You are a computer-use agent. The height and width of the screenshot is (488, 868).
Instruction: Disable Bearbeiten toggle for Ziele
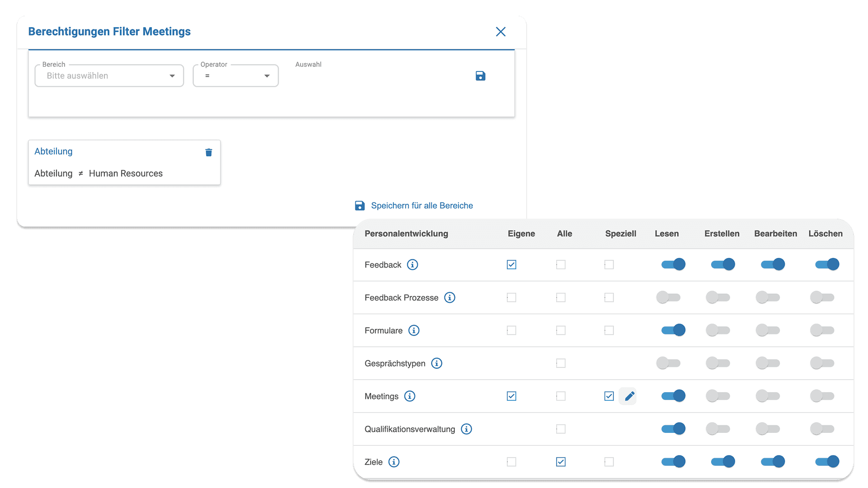[x=773, y=461]
